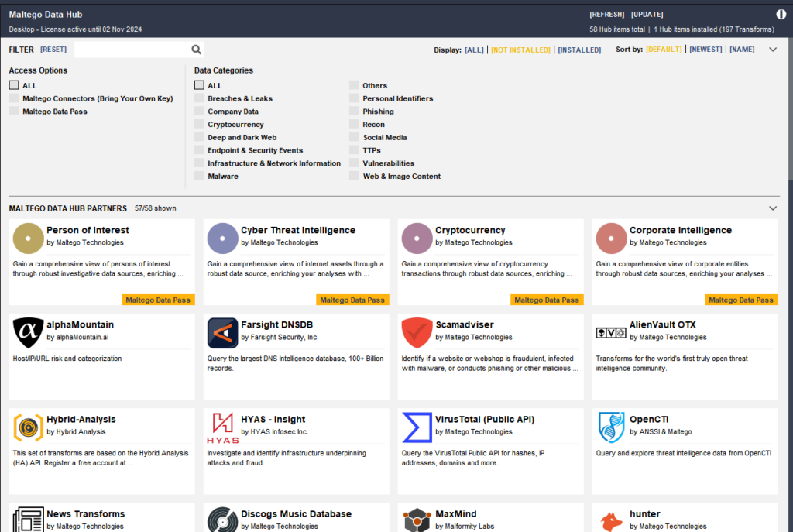Select the AlienVault OTX card title
Screen dimensions: 793x532
pos(663,324)
